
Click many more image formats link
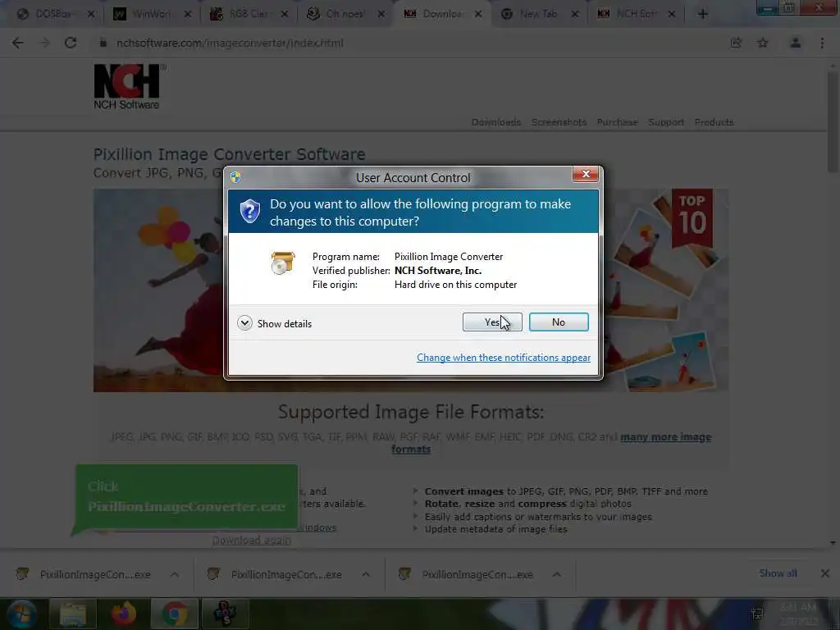[x=666, y=437]
